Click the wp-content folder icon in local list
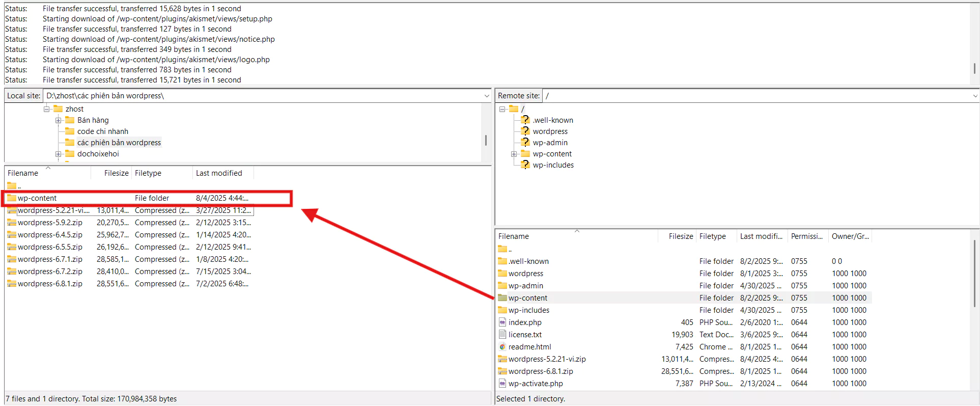Viewport: 980px width, 406px height. (12, 198)
